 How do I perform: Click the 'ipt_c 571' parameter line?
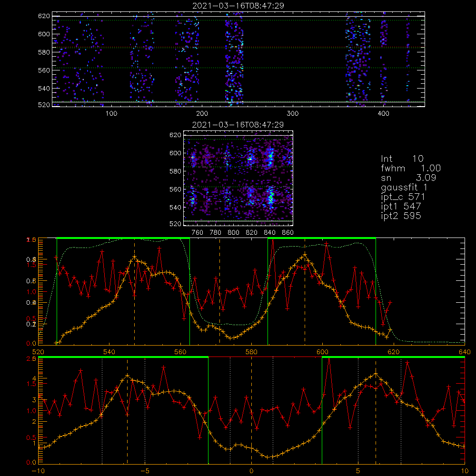tap(403, 197)
